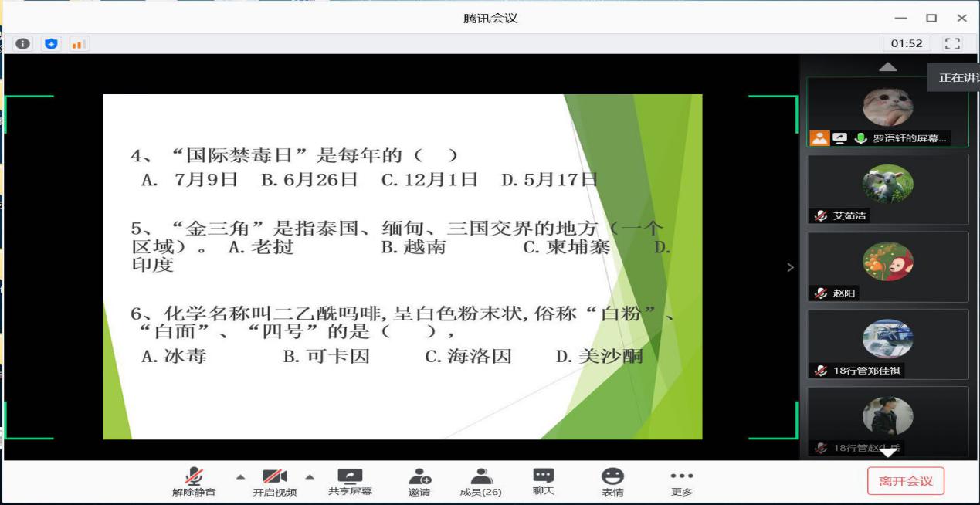Open the network signal status icon

coord(77,44)
